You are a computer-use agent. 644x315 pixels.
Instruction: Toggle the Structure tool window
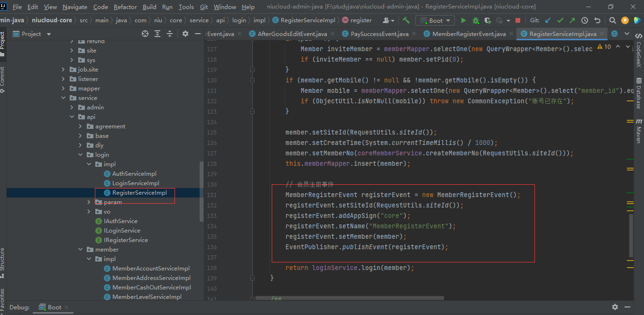pyautogui.click(x=2, y=260)
